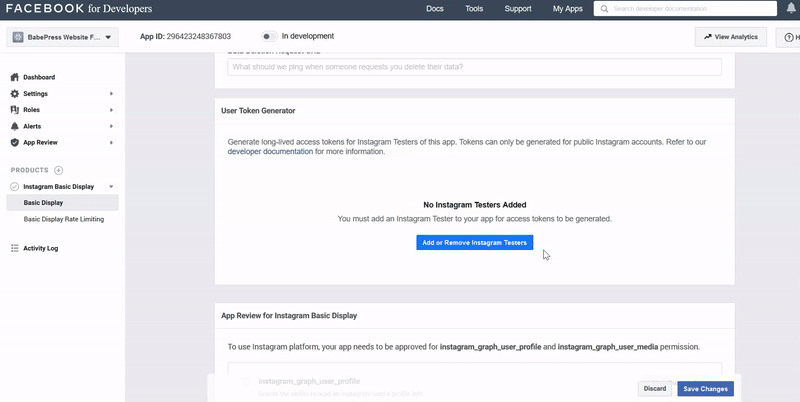Open the My Apps menu
Screen dimensions: 800x402
point(567,9)
